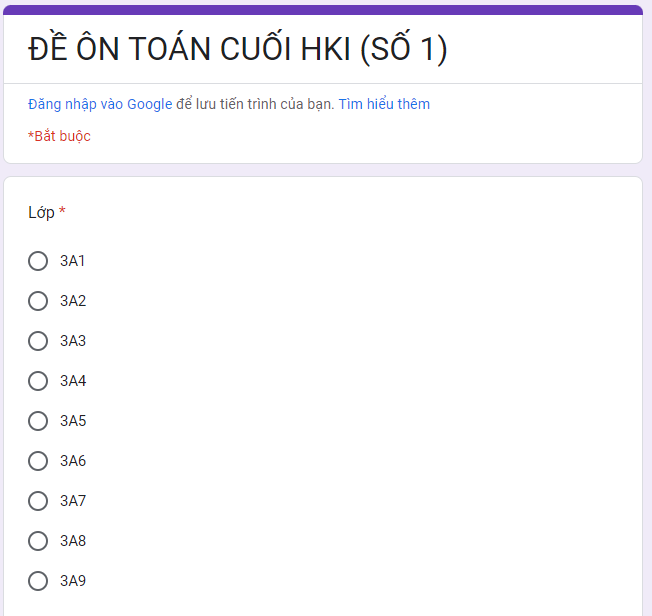Click the '3A6' option label text

point(73,461)
